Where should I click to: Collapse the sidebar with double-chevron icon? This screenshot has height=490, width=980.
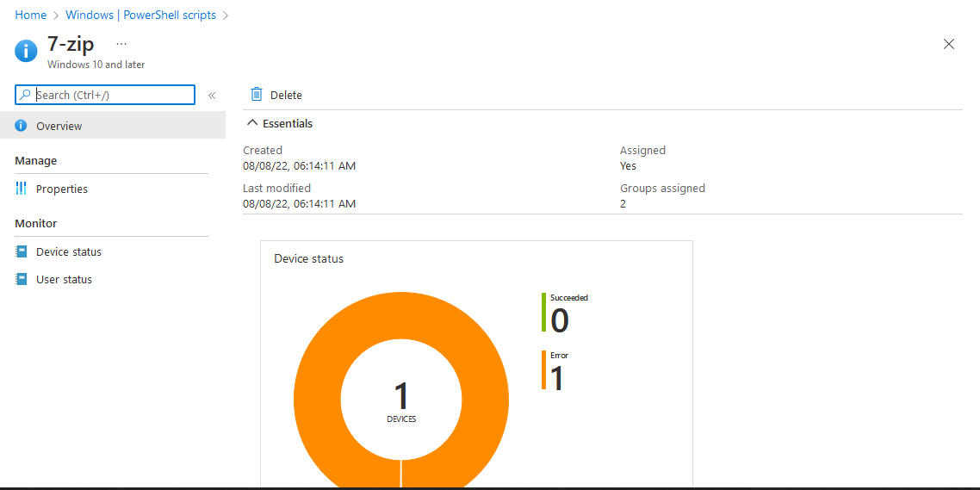click(211, 96)
